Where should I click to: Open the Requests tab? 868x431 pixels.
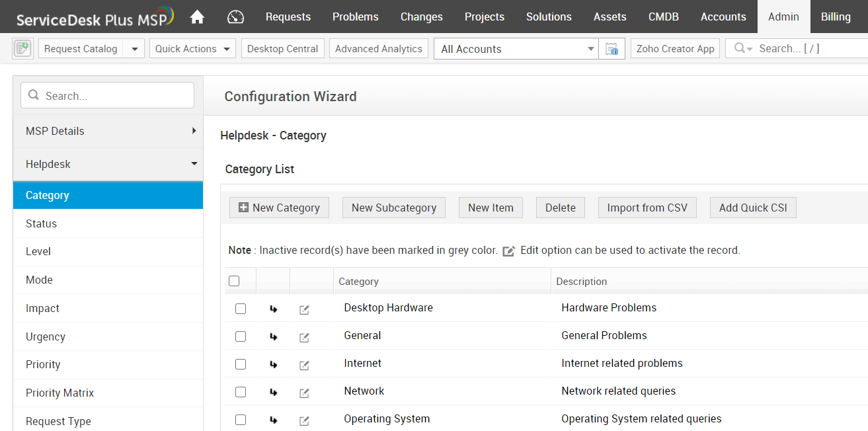point(288,17)
